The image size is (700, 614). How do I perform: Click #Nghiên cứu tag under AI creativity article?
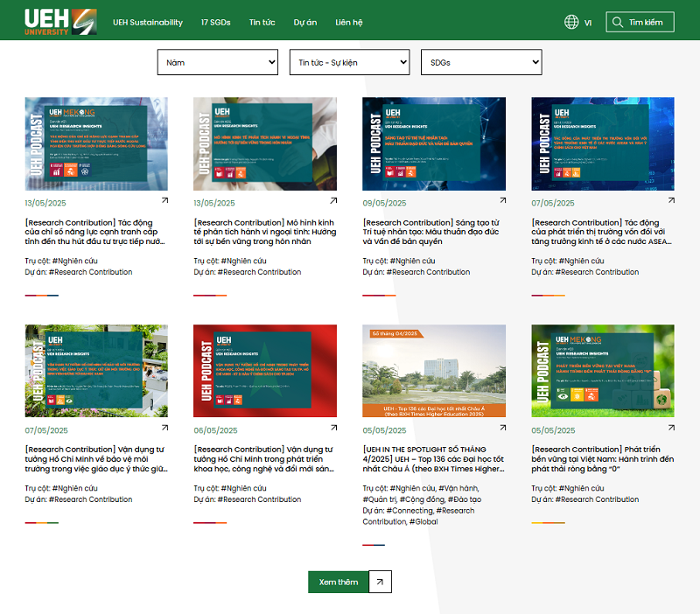point(412,261)
